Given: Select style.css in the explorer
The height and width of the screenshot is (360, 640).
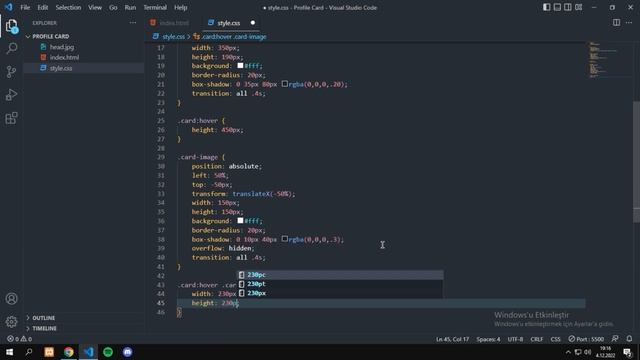Looking at the screenshot, I should point(61,68).
